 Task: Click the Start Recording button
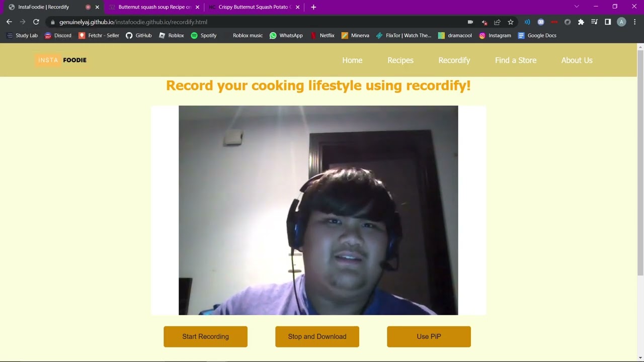[x=205, y=336]
